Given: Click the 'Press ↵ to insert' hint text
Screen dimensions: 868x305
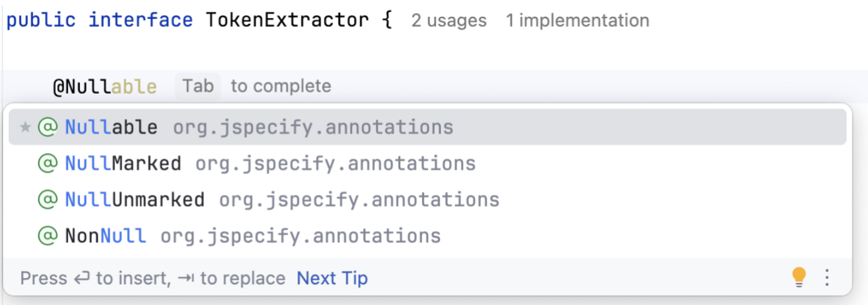Looking at the screenshot, I should point(95,278).
